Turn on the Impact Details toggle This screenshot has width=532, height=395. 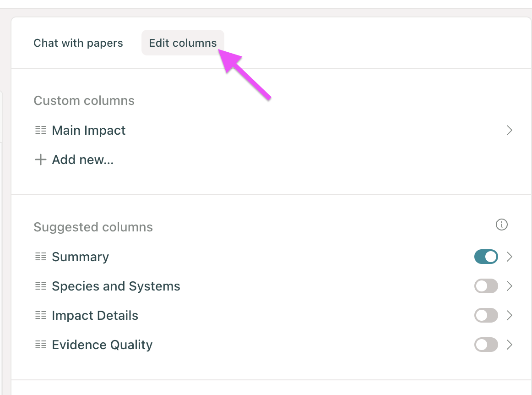pyautogui.click(x=486, y=315)
